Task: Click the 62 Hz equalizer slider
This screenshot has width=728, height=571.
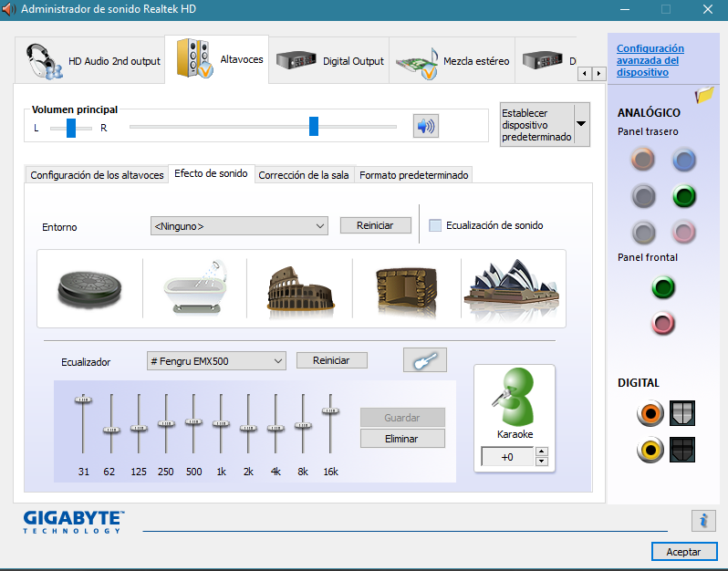Action: point(111,430)
